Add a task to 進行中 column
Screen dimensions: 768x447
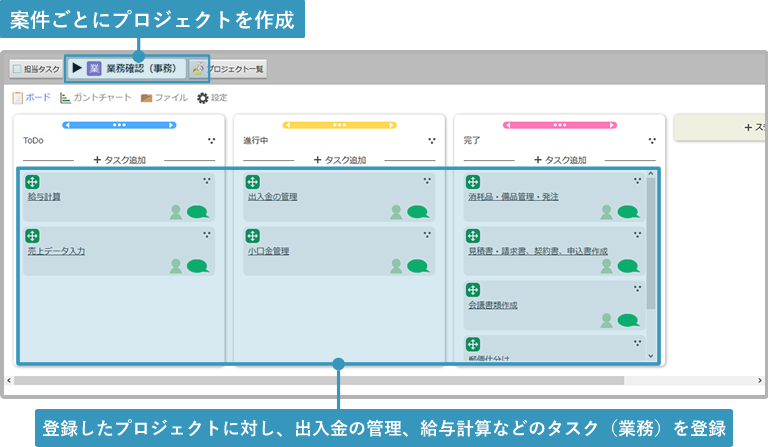(x=340, y=160)
